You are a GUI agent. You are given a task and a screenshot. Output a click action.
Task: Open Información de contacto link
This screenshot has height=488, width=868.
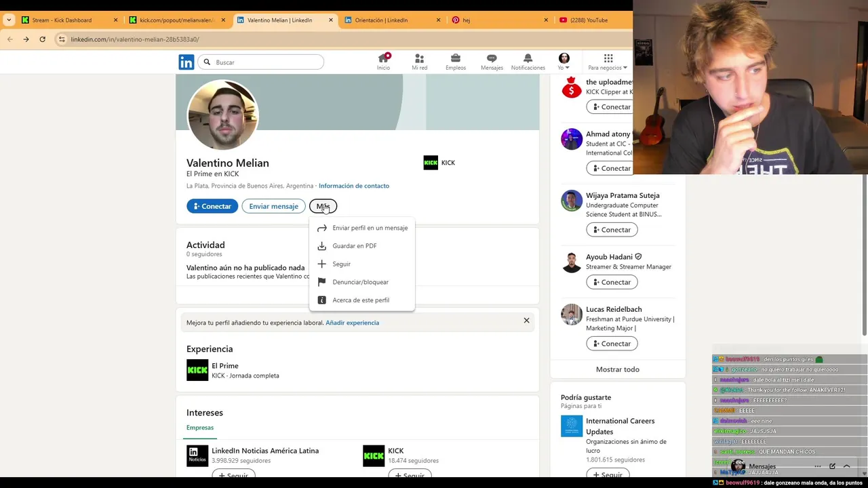point(354,186)
